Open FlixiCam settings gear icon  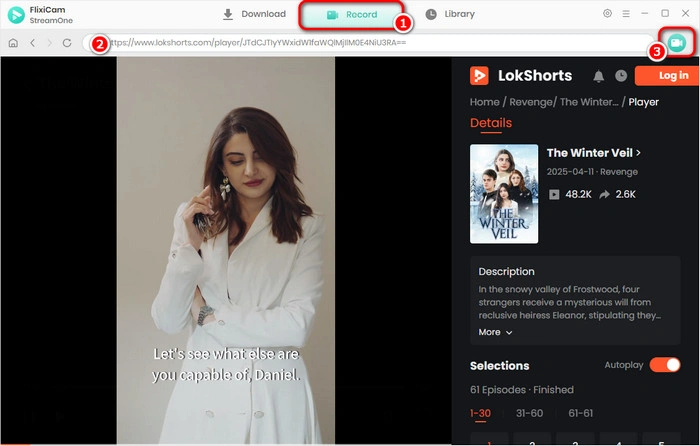(607, 14)
